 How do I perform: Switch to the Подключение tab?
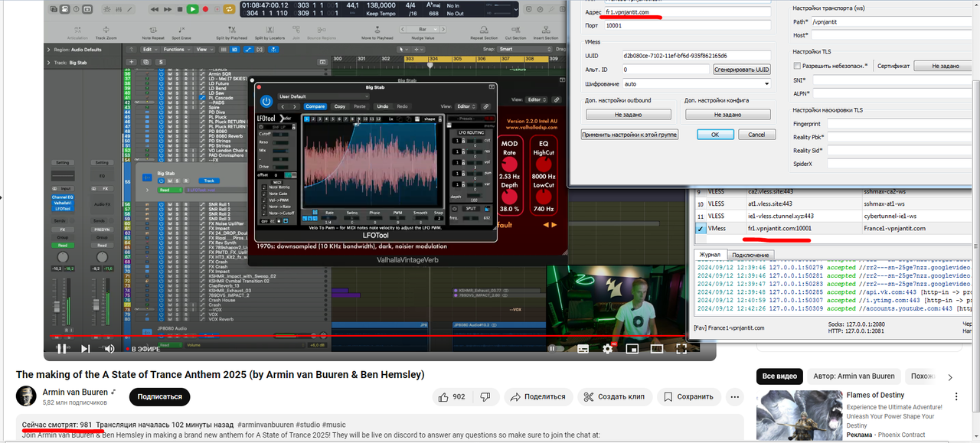click(x=750, y=255)
